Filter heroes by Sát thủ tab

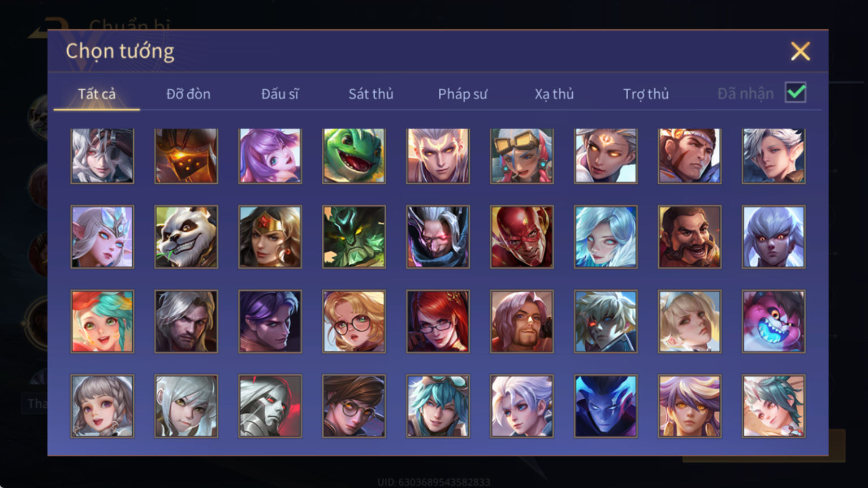pyautogui.click(x=371, y=94)
